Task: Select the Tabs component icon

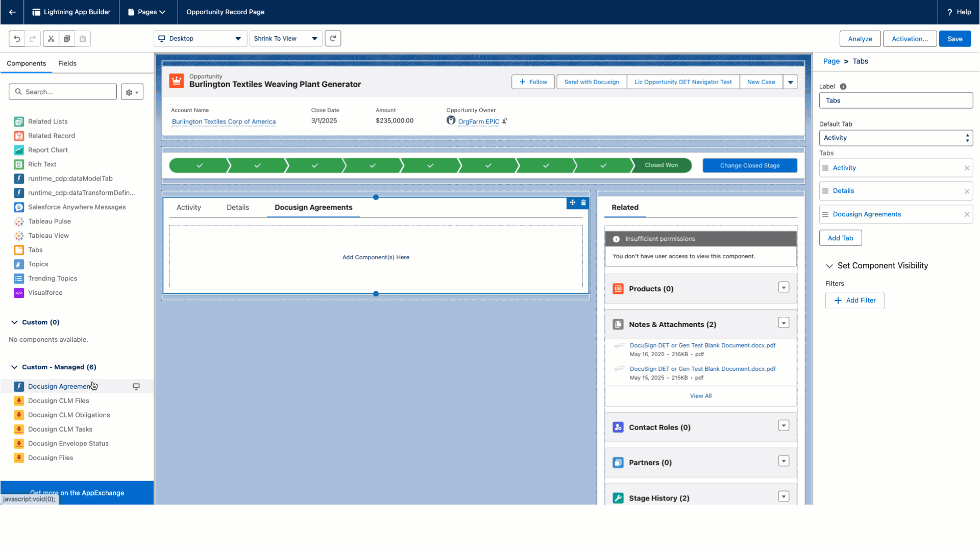Action: pos(19,249)
